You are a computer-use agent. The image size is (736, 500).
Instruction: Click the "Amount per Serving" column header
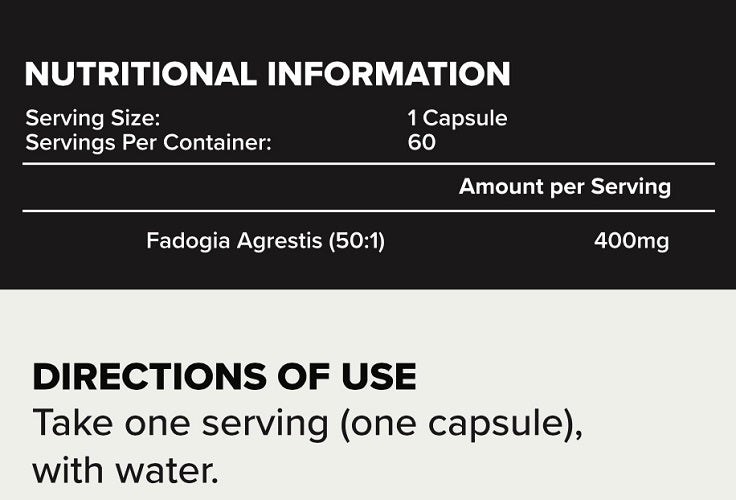[564, 187]
